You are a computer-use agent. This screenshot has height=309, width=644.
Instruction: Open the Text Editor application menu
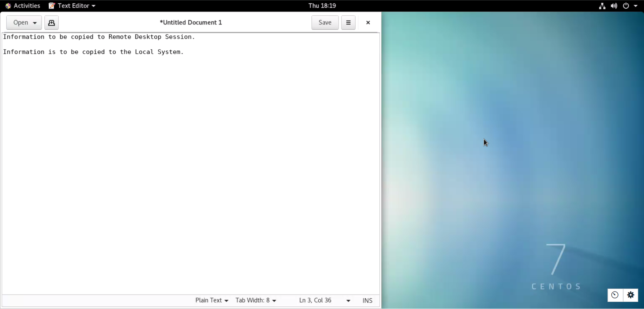[x=72, y=6]
